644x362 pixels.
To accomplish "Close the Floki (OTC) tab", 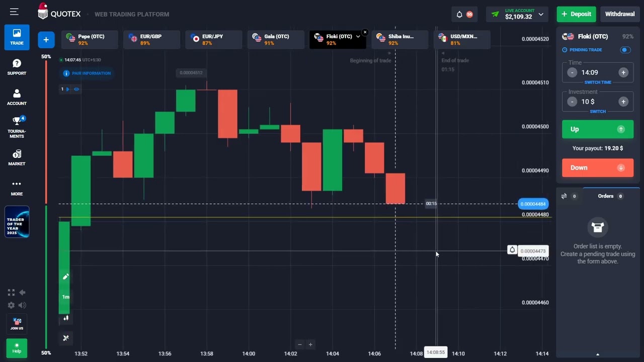I will [x=365, y=32].
